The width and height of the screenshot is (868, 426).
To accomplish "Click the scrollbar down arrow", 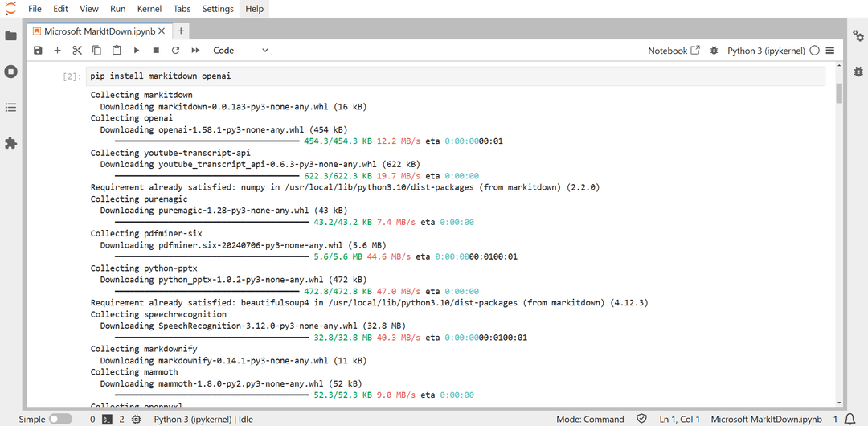I will (839, 403).
